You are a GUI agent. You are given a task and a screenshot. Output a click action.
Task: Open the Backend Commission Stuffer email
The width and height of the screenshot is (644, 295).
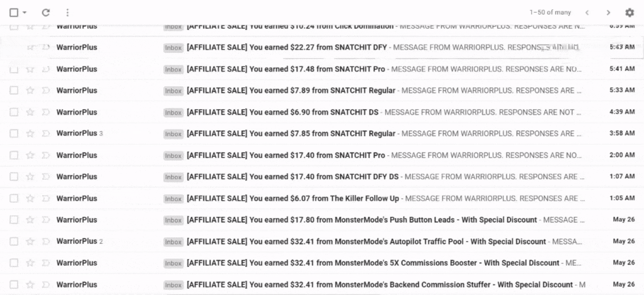click(379, 284)
